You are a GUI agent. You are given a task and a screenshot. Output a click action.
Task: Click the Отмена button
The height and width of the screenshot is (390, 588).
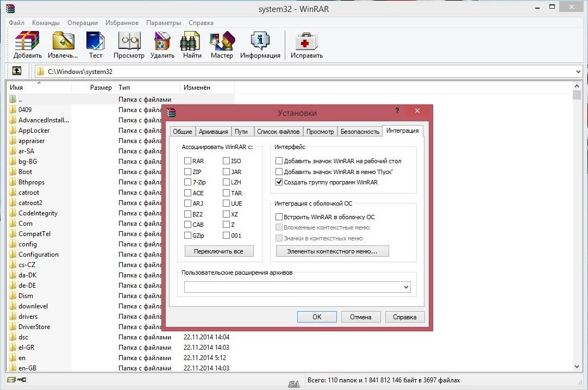pyautogui.click(x=361, y=317)
